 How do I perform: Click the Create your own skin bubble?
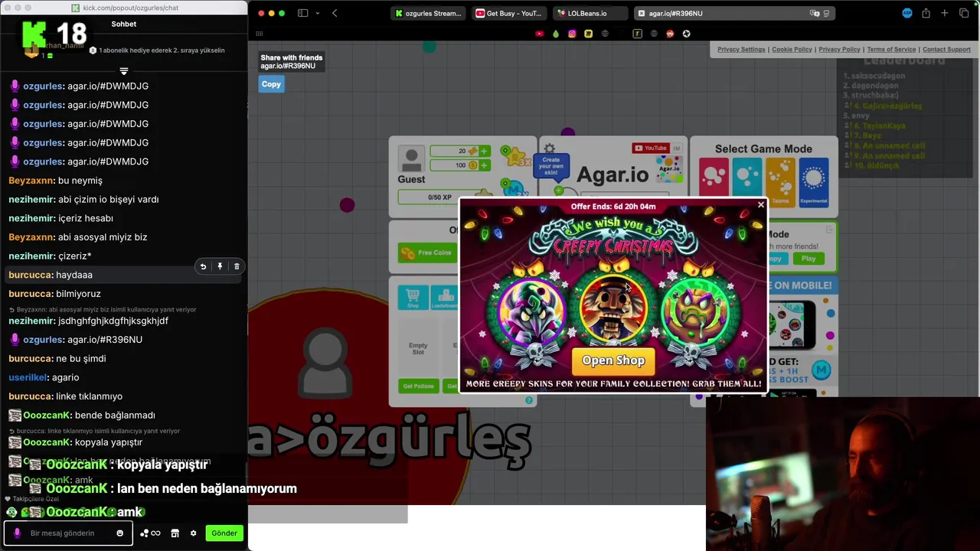click(x=551, y=166)
